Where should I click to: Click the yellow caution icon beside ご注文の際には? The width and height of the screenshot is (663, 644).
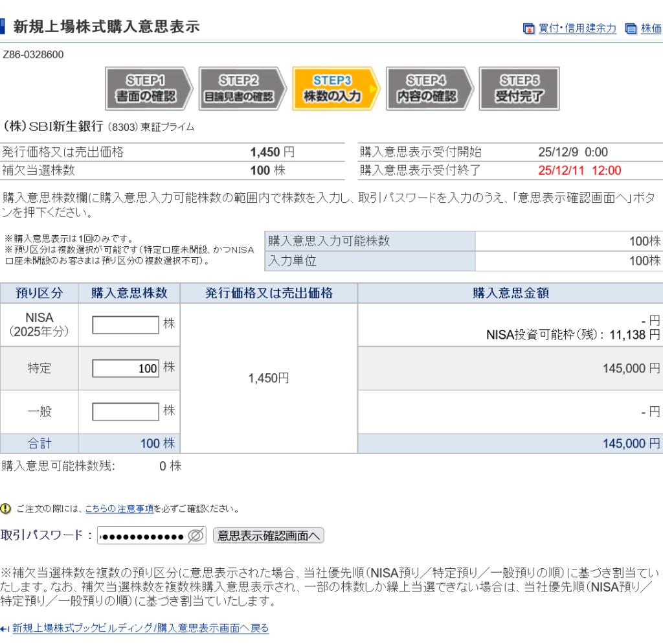(x=6, y=509)
